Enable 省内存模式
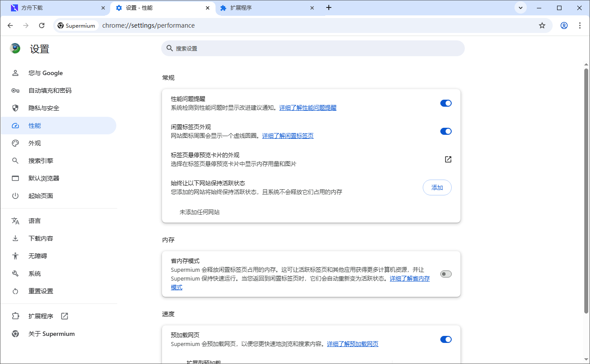590x364 pixels. [x=446, y=274]
